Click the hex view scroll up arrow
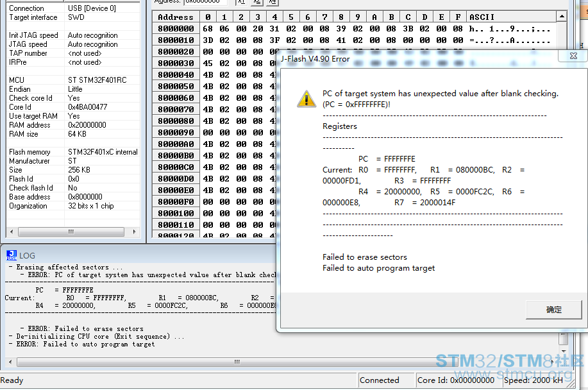The height and width of the screenshot is (390, 588). [561, 17]
